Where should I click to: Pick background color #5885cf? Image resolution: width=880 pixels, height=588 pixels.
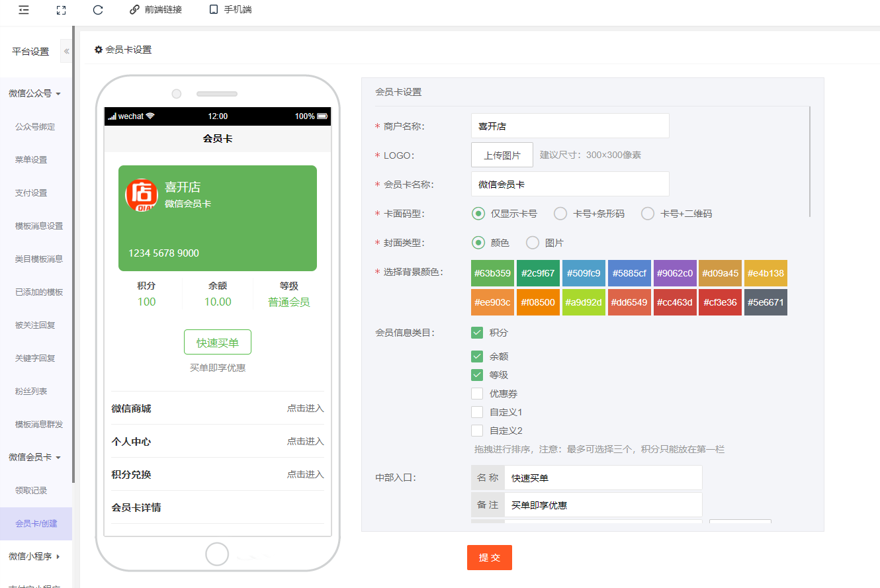(629, 273)
